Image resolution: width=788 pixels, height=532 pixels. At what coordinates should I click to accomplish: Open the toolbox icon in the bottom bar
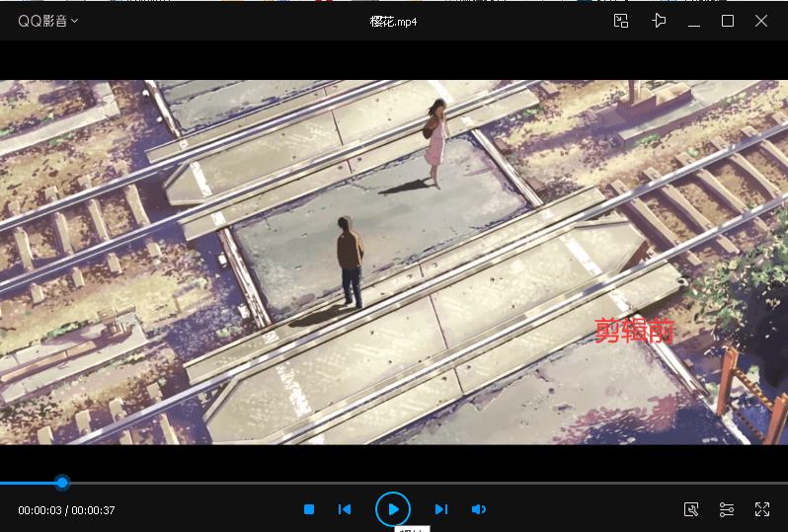(691, 509)
